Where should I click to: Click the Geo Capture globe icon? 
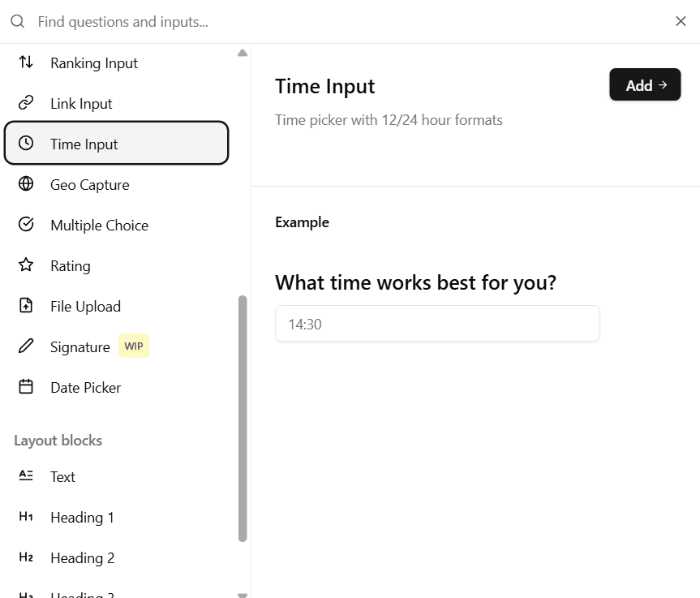[x=26, y=184]
